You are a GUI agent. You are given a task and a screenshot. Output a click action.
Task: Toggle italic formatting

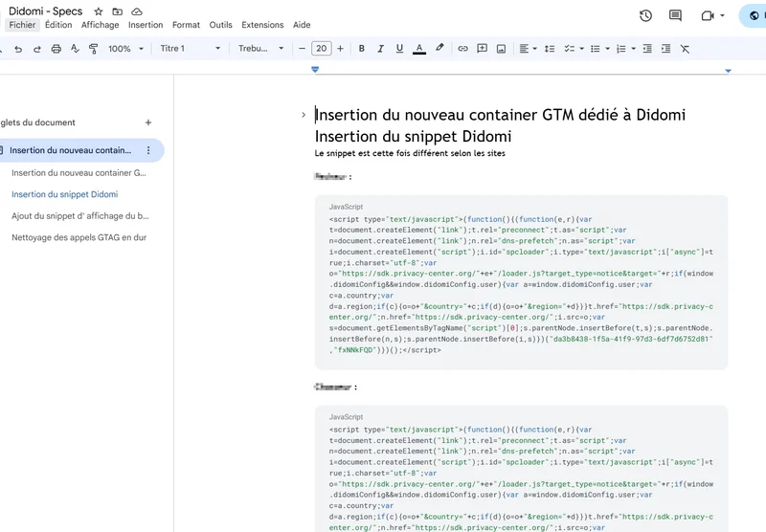point(380,49)
